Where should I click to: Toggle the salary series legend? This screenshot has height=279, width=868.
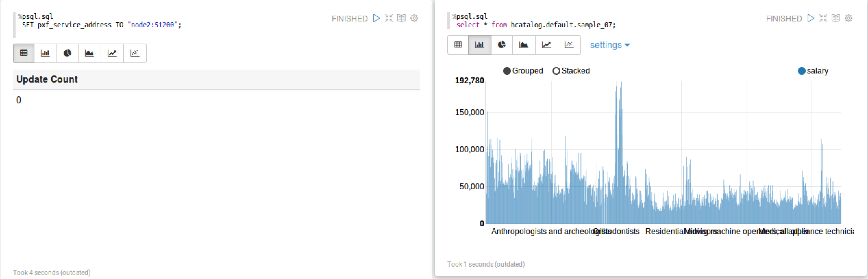(802, 71)
